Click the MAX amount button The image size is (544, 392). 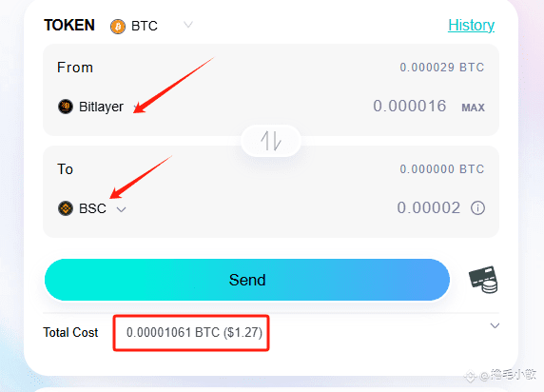coord(473,108)
